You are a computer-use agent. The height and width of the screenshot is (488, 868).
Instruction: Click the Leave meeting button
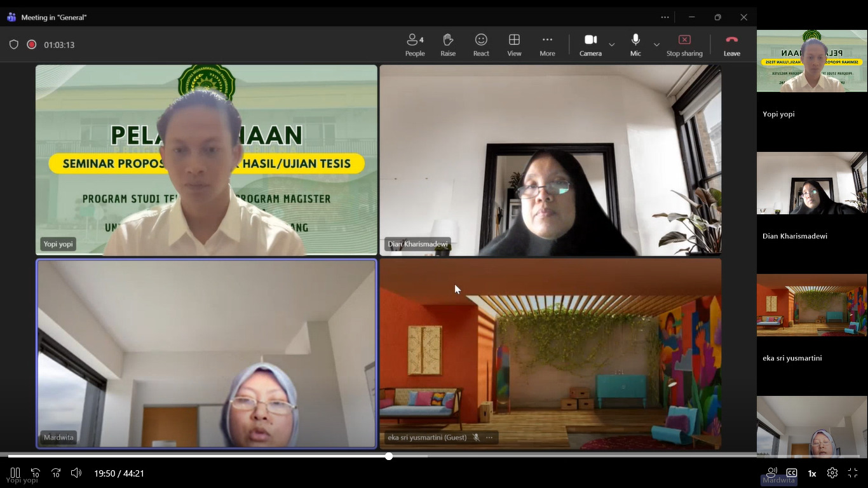(x=731, y=44)
